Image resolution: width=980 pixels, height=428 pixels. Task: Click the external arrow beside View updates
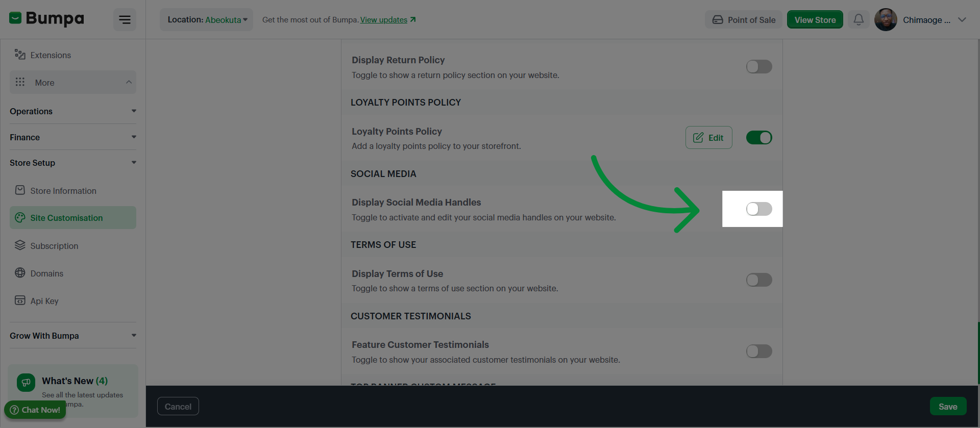(413, 20)
